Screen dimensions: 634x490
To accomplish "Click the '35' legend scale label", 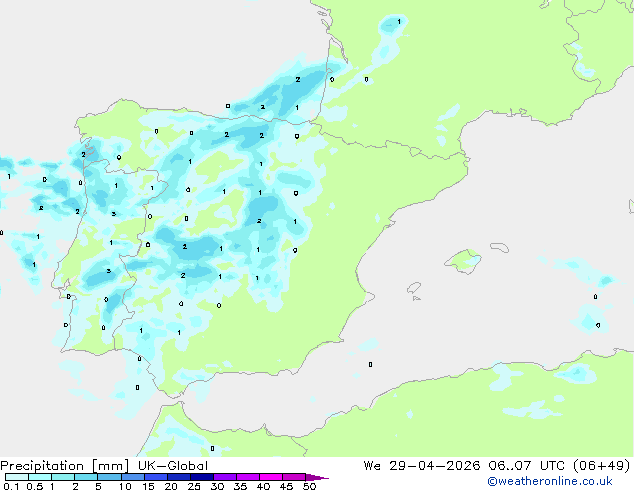I will 240,486.
